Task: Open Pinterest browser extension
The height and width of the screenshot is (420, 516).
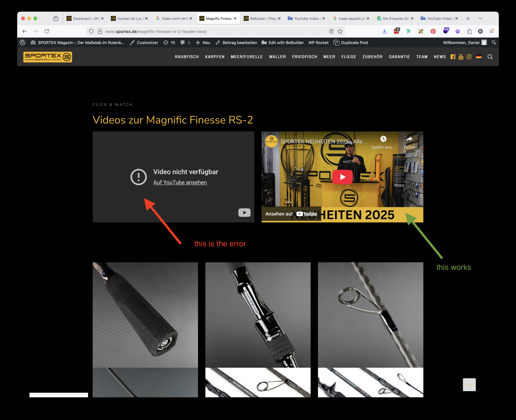Action: click(433, 31)
